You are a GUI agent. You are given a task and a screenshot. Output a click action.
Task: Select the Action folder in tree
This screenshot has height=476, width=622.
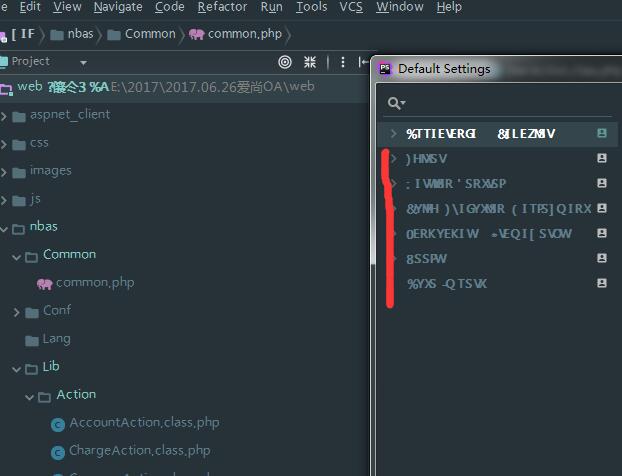pos(76,394)
